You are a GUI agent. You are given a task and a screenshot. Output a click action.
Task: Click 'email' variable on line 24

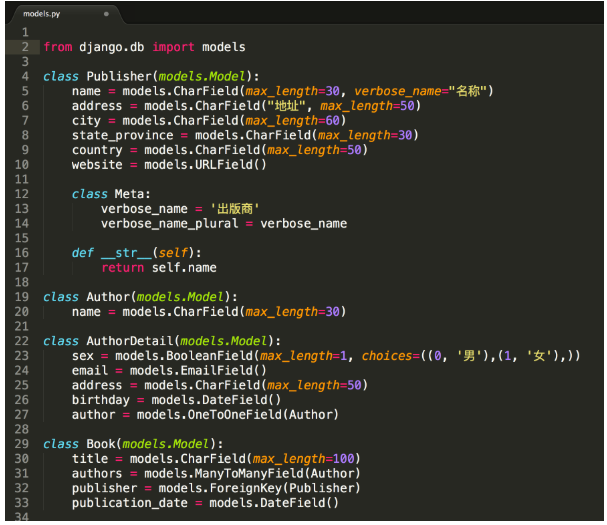90,371
